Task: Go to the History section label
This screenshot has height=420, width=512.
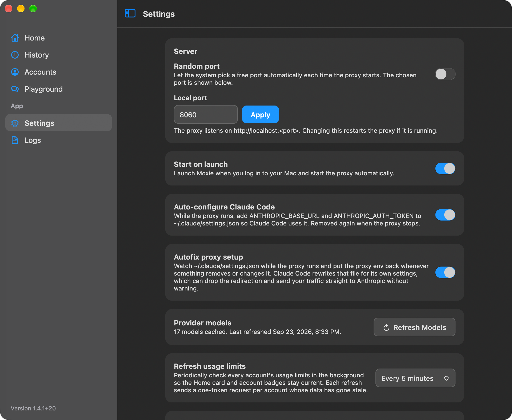Action: pyautogui.click(x=37, y=55)
